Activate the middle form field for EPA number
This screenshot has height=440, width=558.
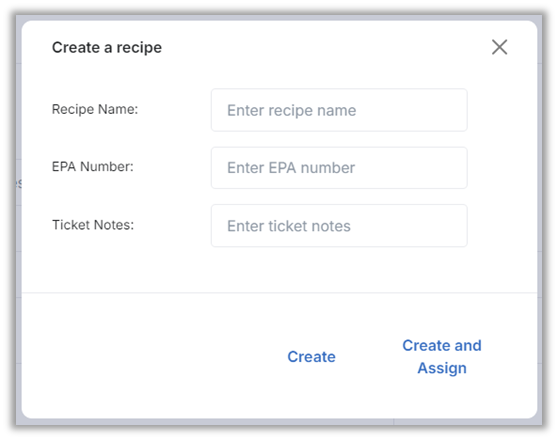pos(339,168)
